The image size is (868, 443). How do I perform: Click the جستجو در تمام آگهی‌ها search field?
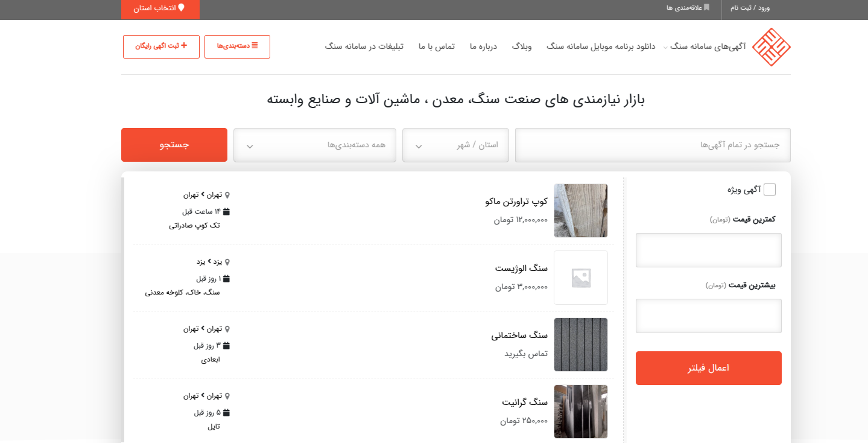tap(652, 145)
